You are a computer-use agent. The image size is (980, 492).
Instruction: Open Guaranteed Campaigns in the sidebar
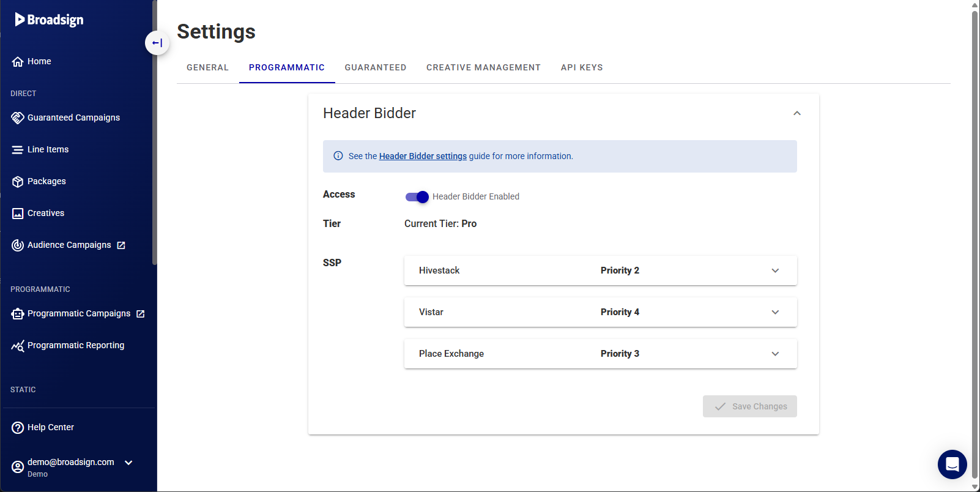[x=73, y=117]
